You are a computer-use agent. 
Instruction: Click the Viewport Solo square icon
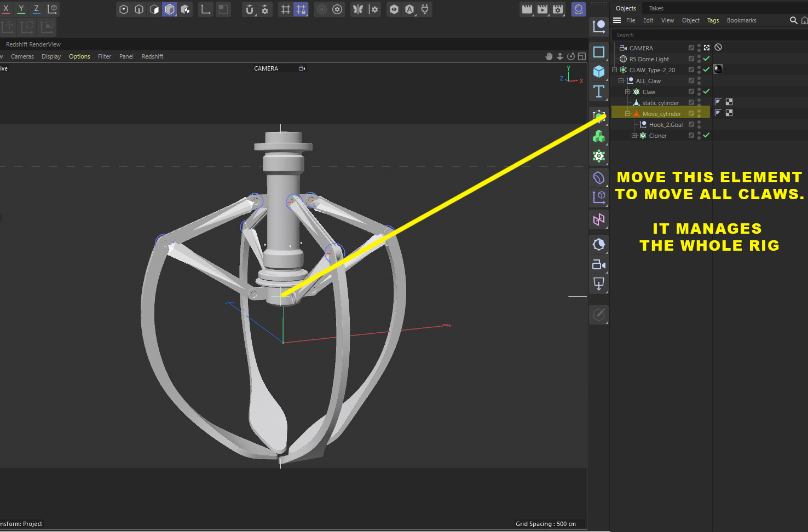tap(223, 9)
